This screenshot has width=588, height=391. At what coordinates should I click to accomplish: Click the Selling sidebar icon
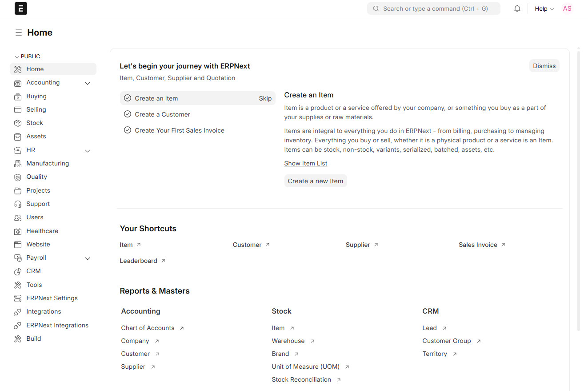pos(18,109)
